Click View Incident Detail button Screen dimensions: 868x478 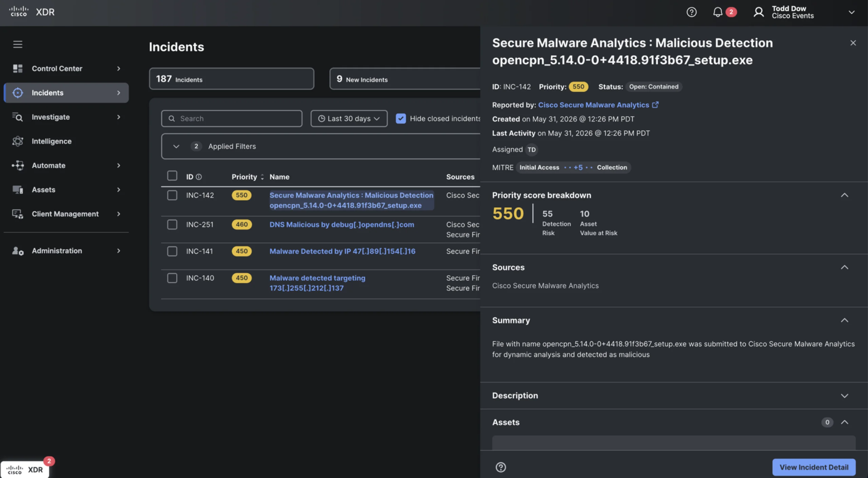(x=814, y=467)
